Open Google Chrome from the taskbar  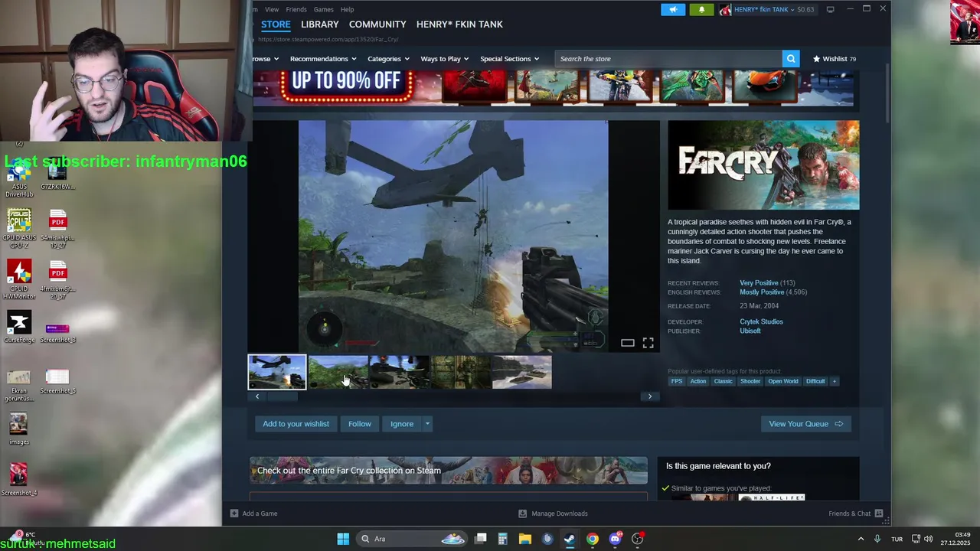tap(592, 539)
